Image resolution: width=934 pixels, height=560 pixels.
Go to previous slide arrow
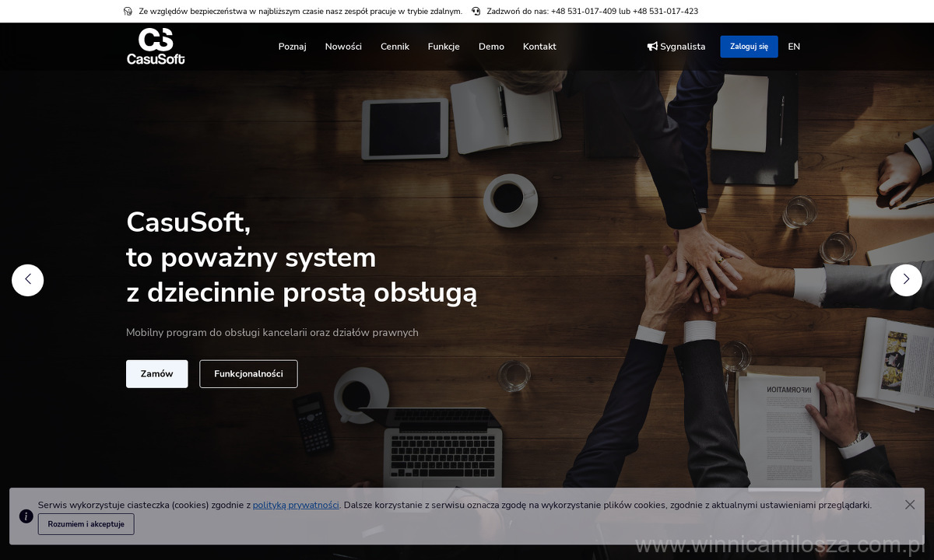(x=27, y=280)
